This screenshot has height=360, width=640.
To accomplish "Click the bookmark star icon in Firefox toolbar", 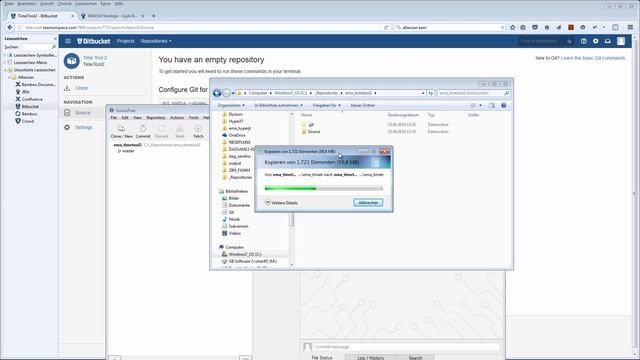I will [513, 27].
